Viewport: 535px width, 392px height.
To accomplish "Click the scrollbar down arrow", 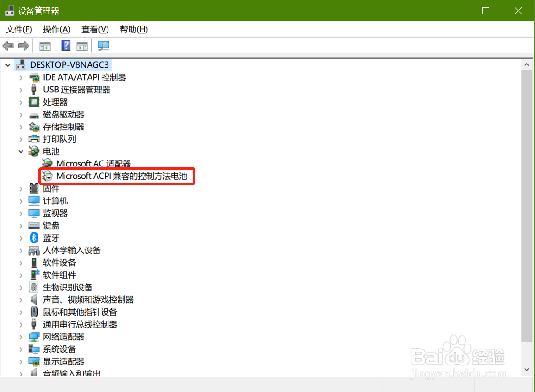I will (x=526, y=370).
